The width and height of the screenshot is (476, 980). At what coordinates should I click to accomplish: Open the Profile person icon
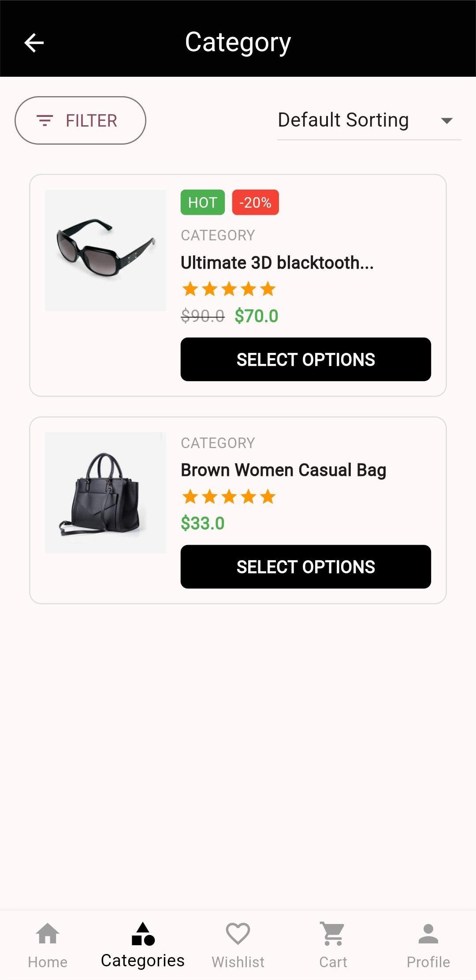(428, 934)
